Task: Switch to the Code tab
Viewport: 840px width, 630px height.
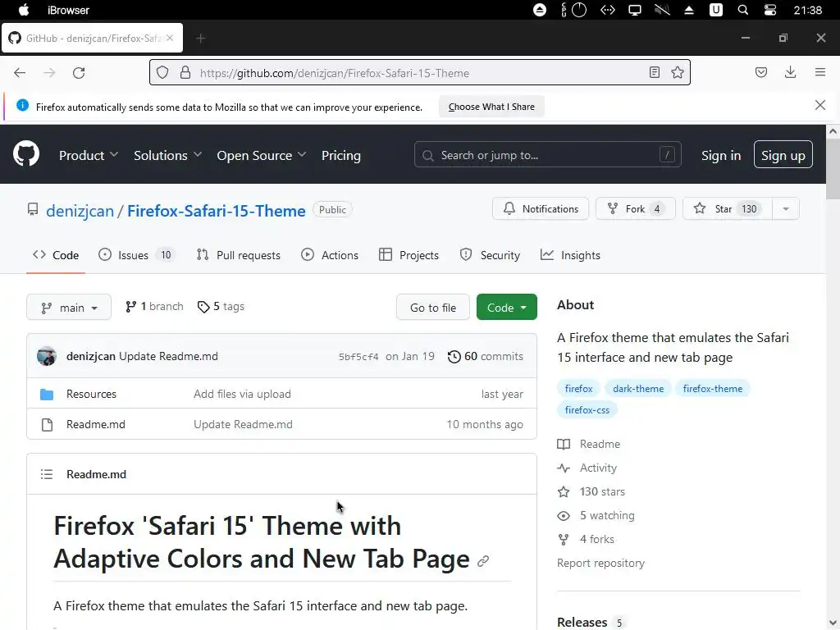Action: 56,256
